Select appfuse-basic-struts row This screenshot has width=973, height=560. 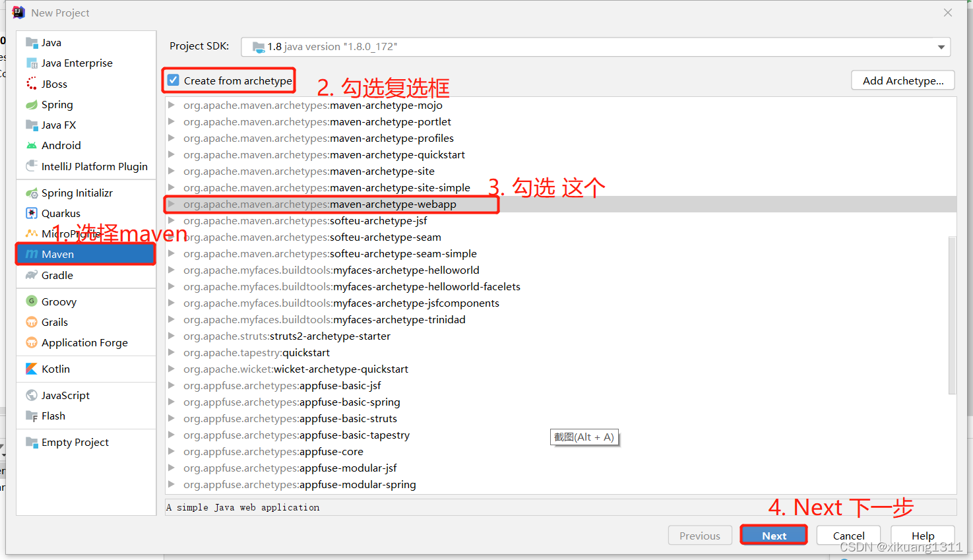point(561,418)
